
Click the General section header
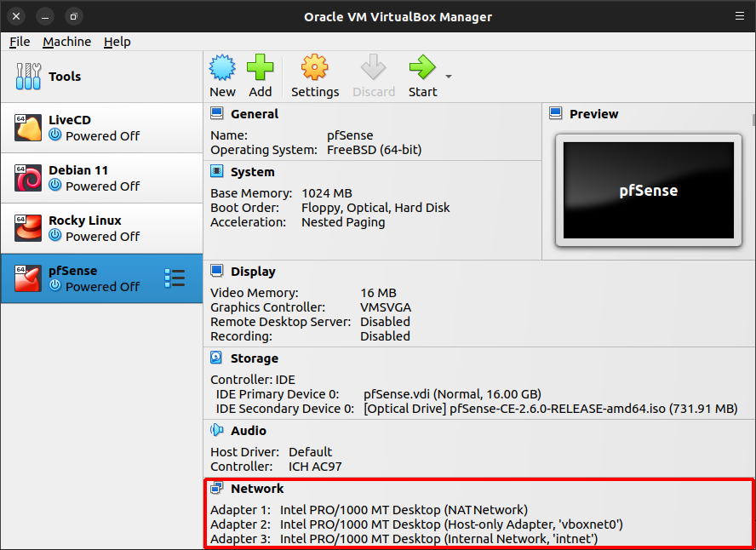click(x=255, y=114)
